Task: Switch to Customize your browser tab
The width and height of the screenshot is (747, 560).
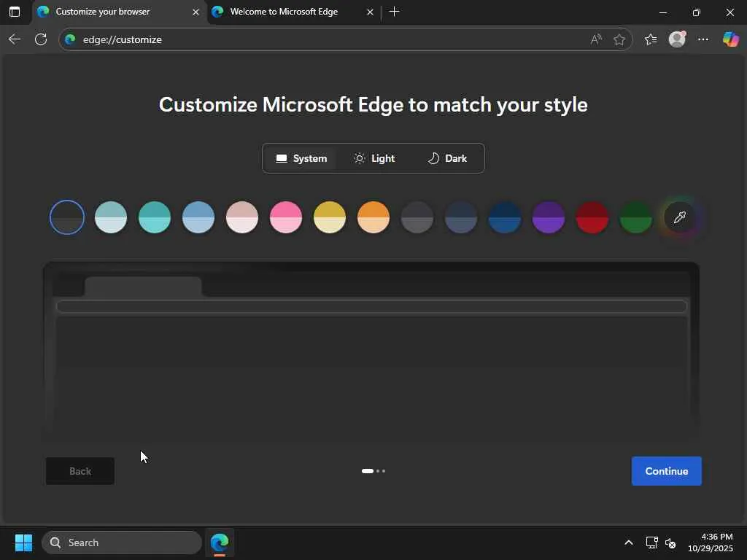Action: tap(120, 12)
